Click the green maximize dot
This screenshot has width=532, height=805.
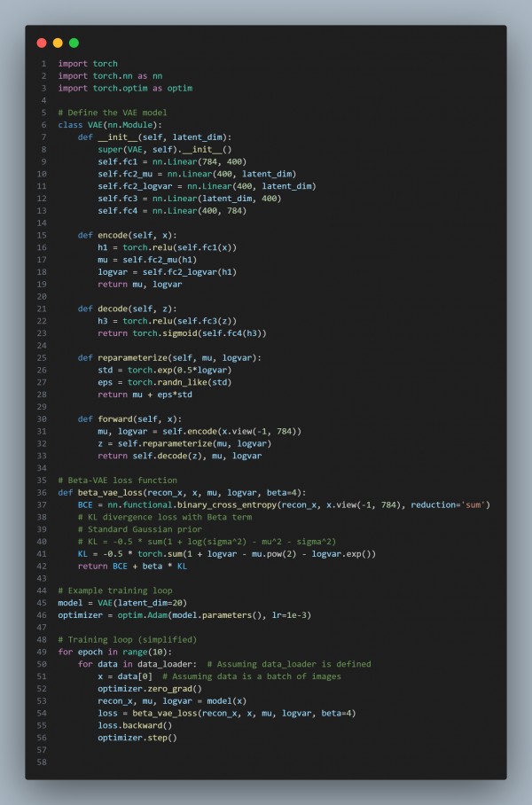click(74, 43)
